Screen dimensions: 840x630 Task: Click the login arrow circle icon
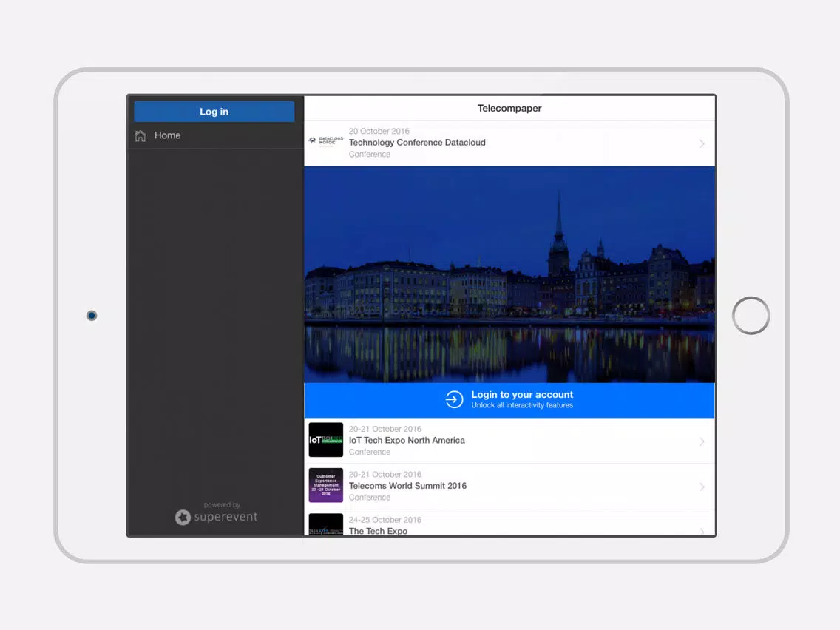454,399
